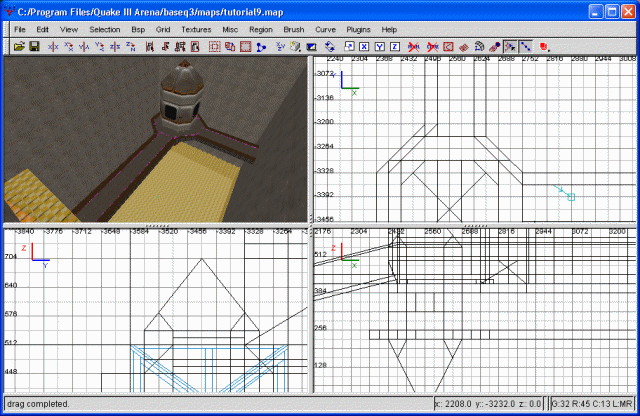Toggle don't select curved brushes

coord(432,47)
